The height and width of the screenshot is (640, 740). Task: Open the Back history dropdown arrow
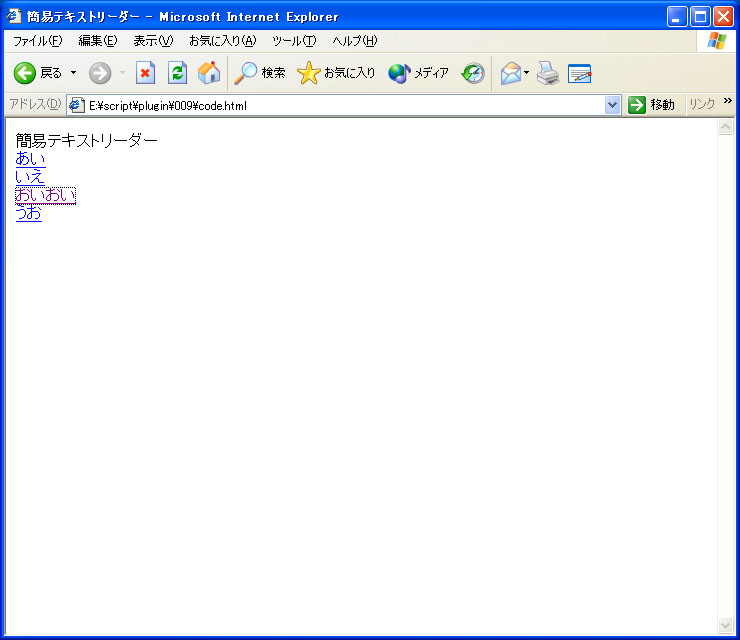[x=74, y=73]
